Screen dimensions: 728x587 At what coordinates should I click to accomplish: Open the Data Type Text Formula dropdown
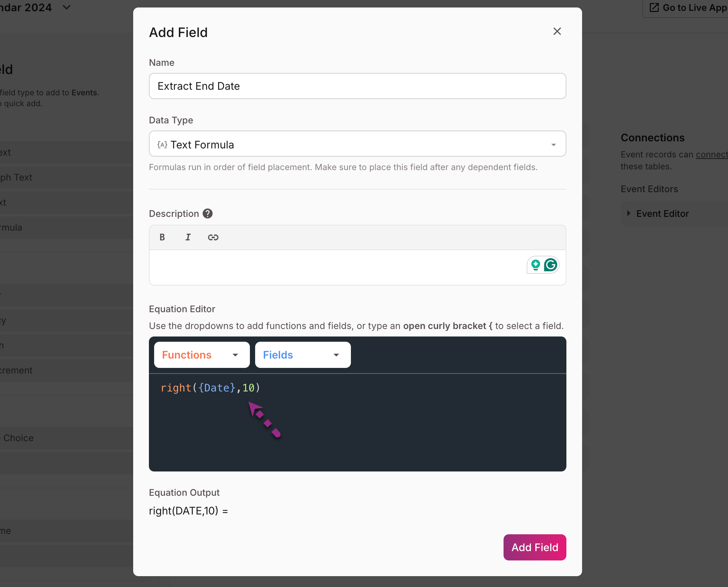(x=357, y=144)
